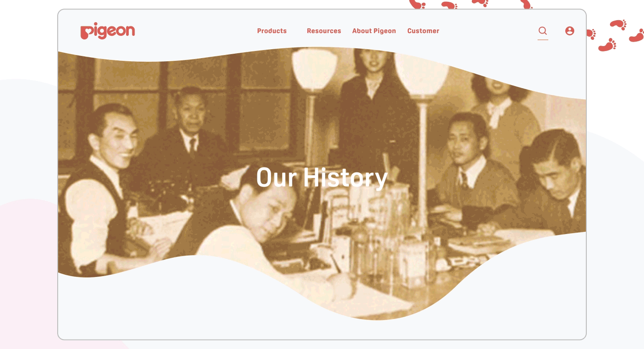Click the lowest footprint right of the window

[x=607, y=45]
